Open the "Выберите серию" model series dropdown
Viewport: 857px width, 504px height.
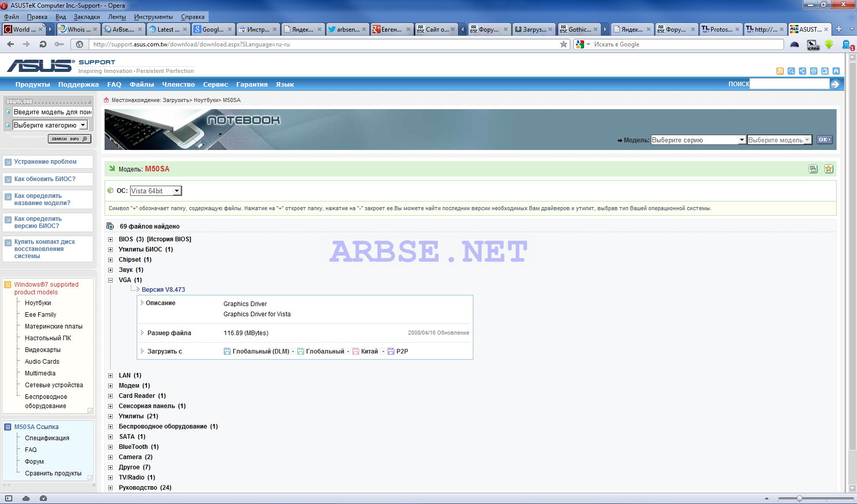[x=698, y=140]
